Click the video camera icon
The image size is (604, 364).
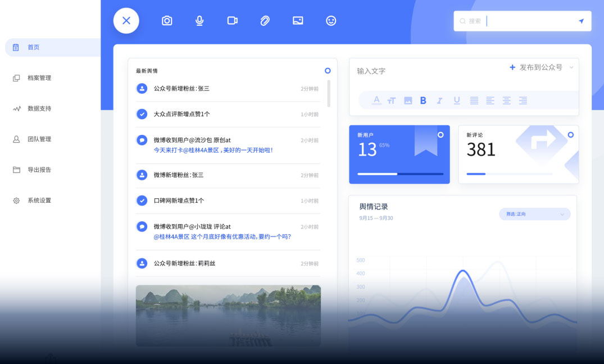click(232, 21)
